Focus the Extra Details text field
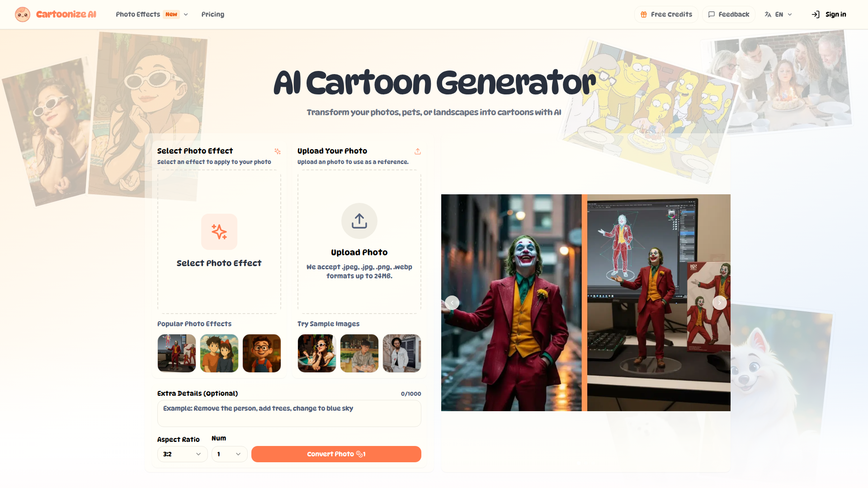 (289, 413)
